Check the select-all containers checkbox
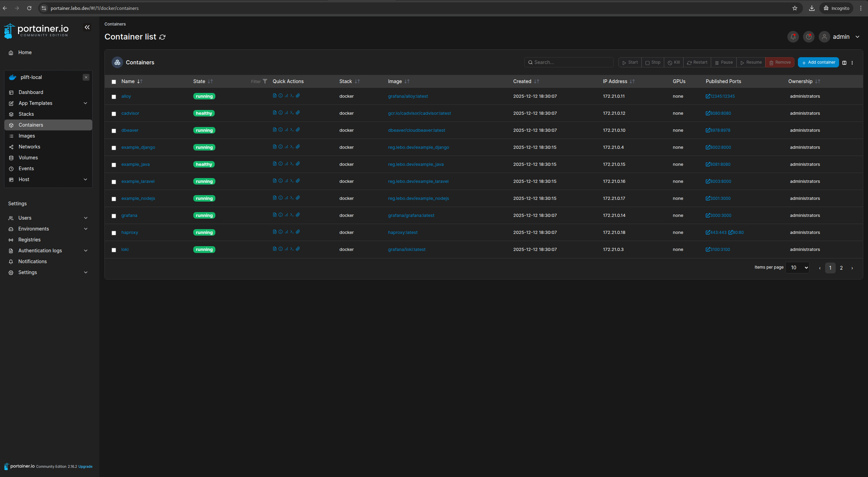The image size is (868, 477). point(114,82)
